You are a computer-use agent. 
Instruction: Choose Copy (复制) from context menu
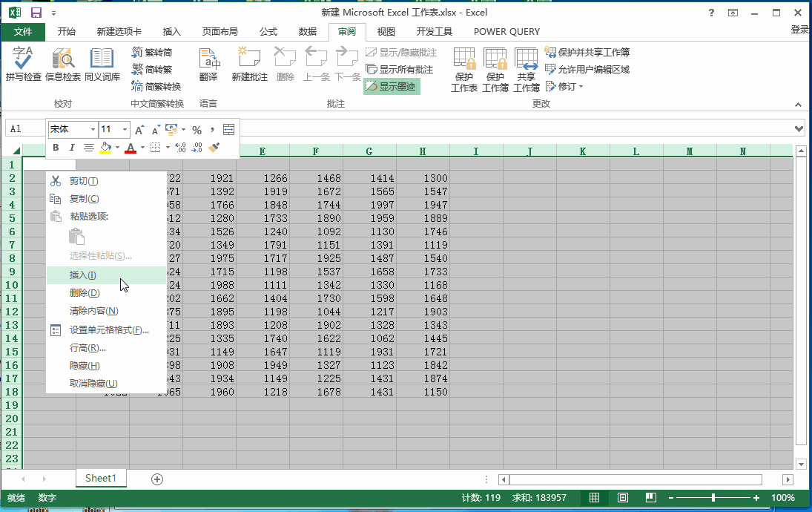click(106, 198)
